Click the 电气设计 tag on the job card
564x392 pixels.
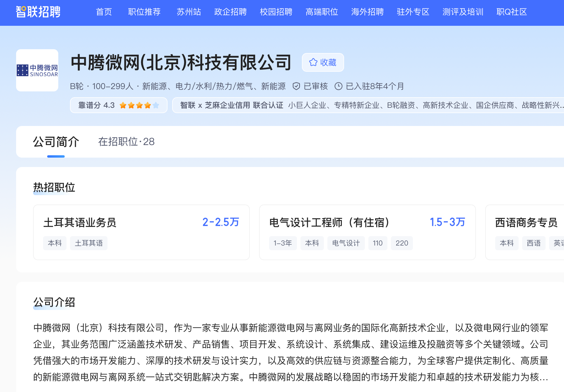[x=346, y=243]
